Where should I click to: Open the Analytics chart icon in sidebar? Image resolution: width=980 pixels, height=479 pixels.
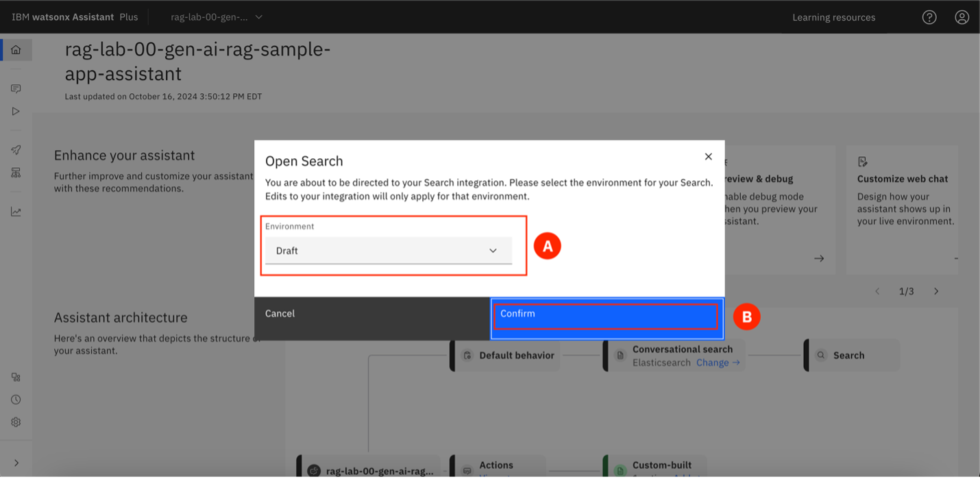[16, 212]
